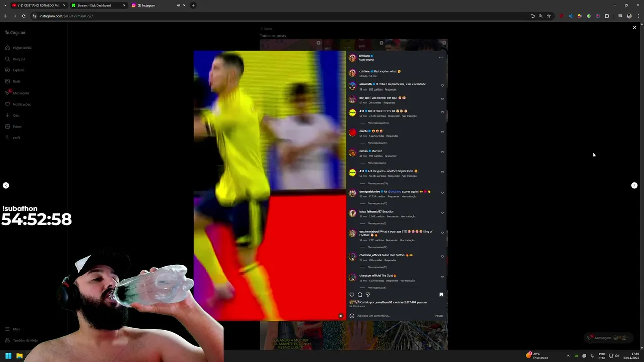Open Explorar in Instagram sidebar
The image size is (644, 362).
coord(15,70)
